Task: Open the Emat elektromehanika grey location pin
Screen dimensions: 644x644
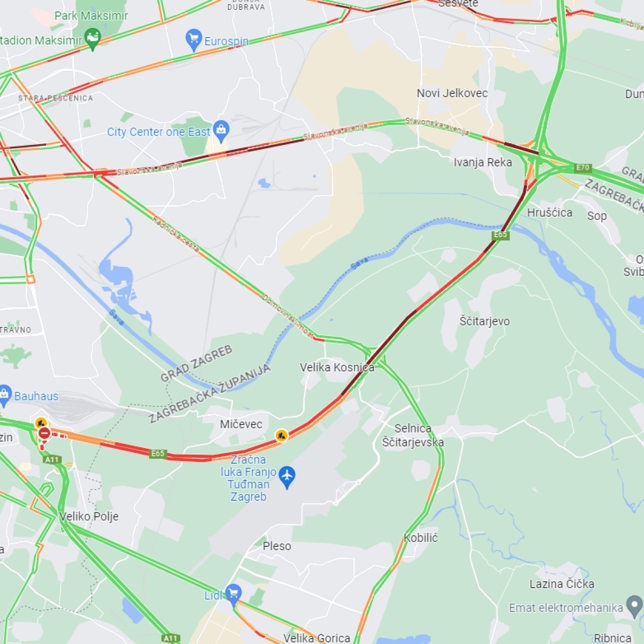Action: pyautogui.click(x=634, y=607)
